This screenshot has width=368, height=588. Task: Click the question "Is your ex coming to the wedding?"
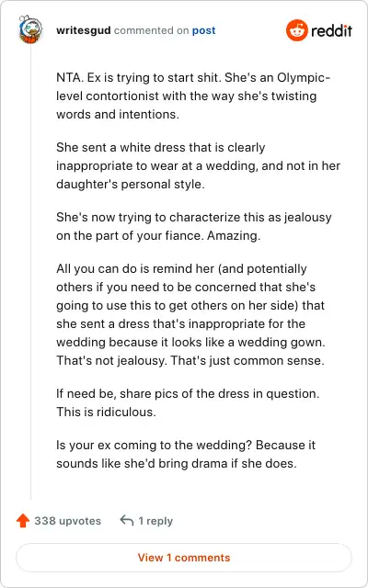pyautogui.click(x=155, y=446)
